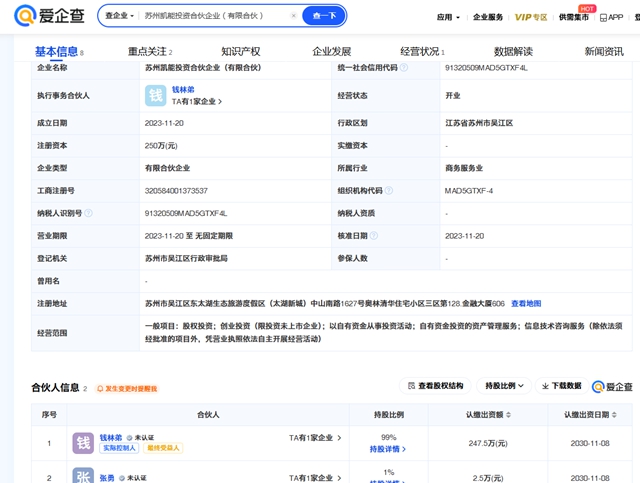Click the help icon next to 统一社会信用代码
Screen dimensions: 640x483
point(404,67)
